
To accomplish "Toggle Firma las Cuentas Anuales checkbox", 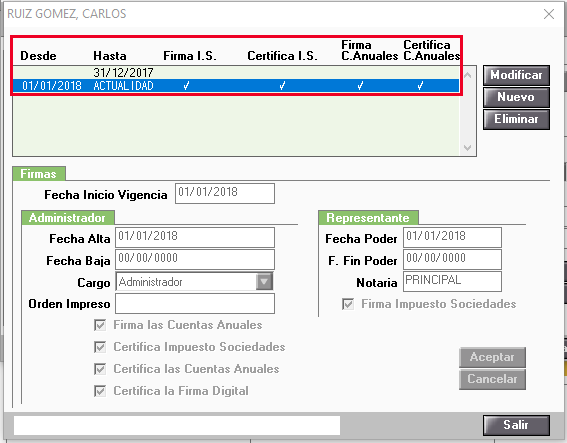I will pyautogui.click(x=100, y=325).
